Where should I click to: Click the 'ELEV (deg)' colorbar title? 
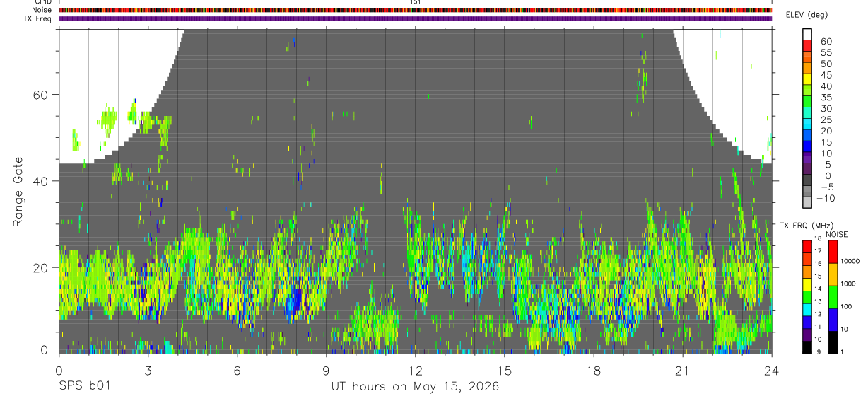point(809,15)
